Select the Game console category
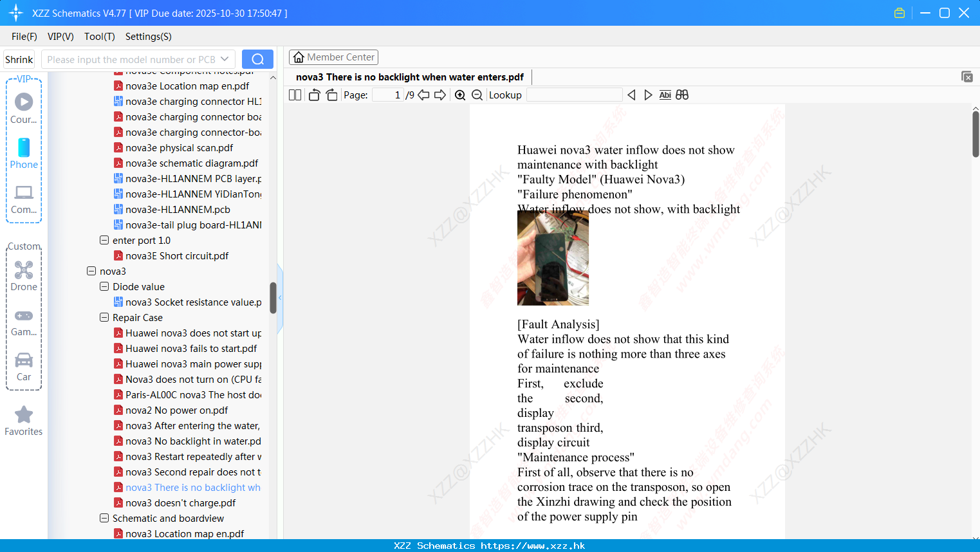Viewport: 980px width, 552px height. (24, 322)
